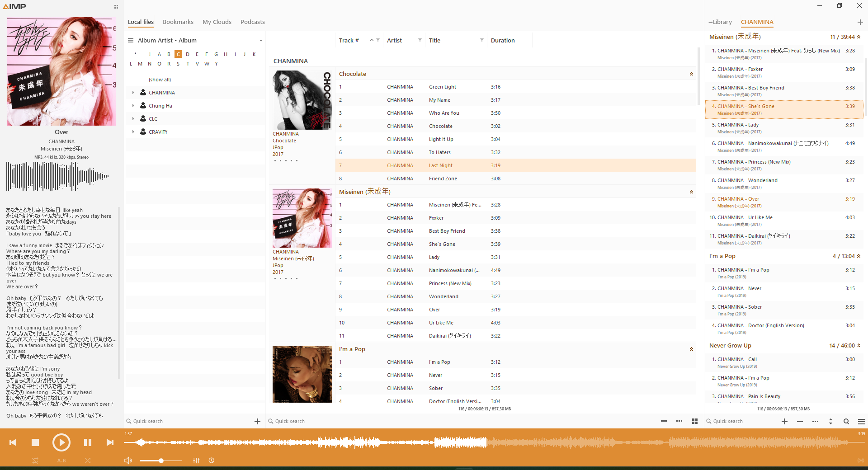Image resolution: width=868 pixels, height=470 pixels.
Task: Collapse the Never Grow Up playlist group
Action: click(x=859, y=346)
